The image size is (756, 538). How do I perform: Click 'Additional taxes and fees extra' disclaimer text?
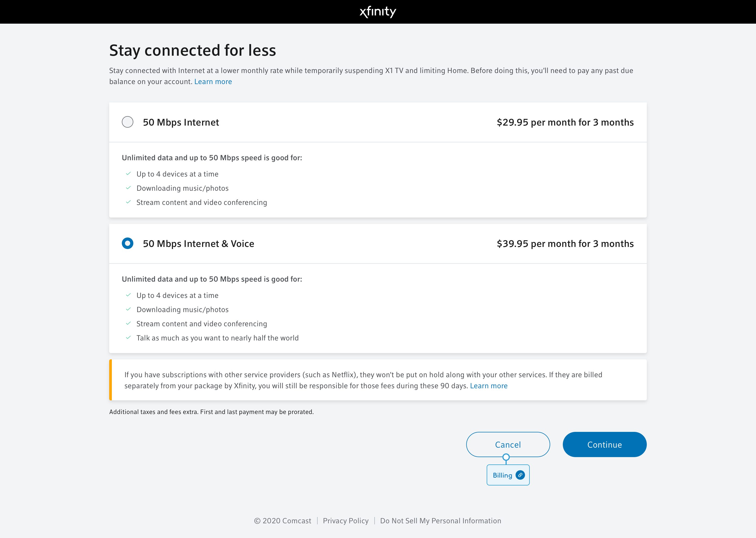211,412
